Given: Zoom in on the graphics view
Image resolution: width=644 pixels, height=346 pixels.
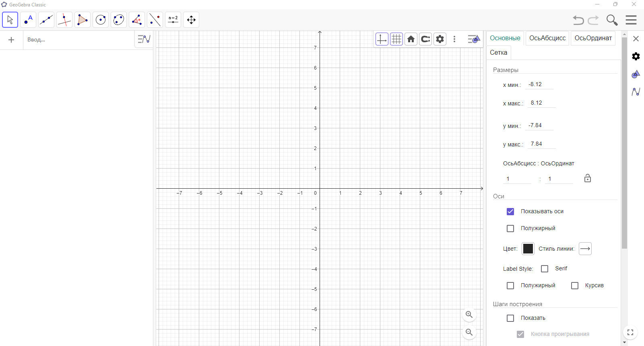Looking at the screenshot, I should point(469,315).
